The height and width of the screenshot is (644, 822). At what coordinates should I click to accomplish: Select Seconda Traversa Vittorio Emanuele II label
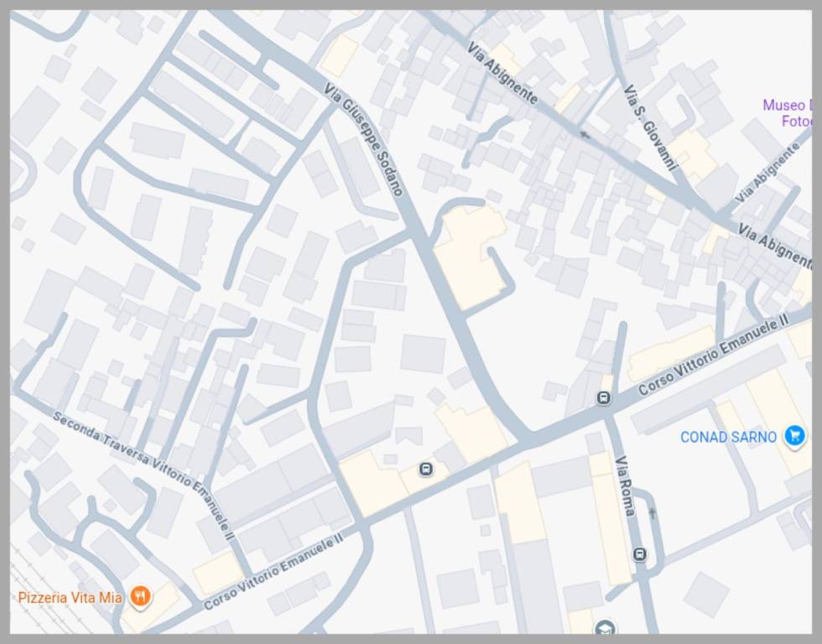143,475
